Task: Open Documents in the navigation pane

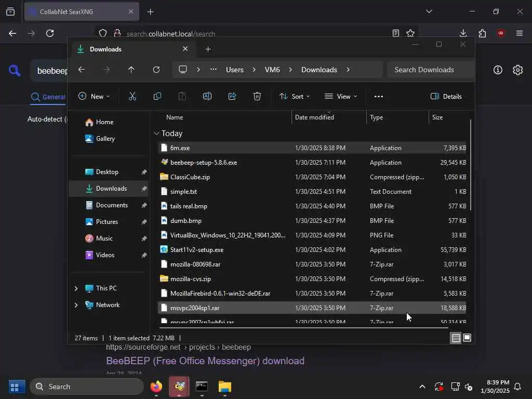Action: click(x=112, y=205)
